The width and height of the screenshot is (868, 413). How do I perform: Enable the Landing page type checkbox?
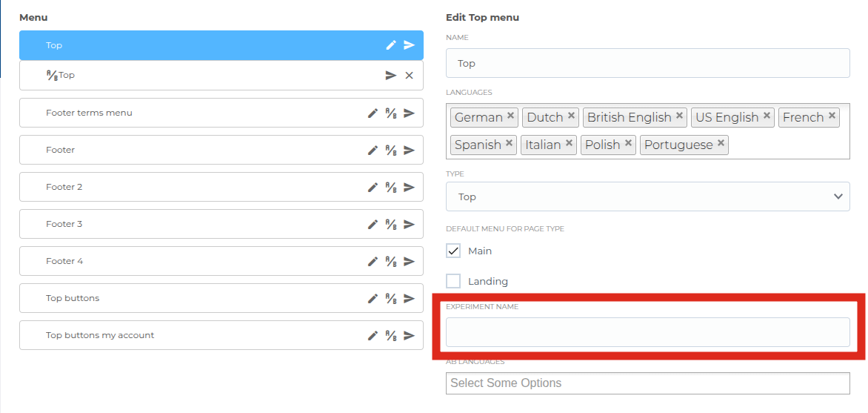(x=453, y=281)
